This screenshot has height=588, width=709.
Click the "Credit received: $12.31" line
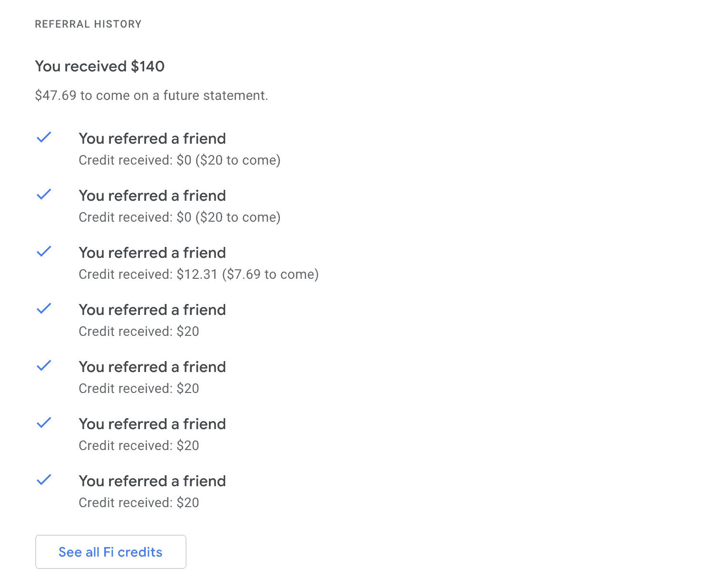[198, 274]
